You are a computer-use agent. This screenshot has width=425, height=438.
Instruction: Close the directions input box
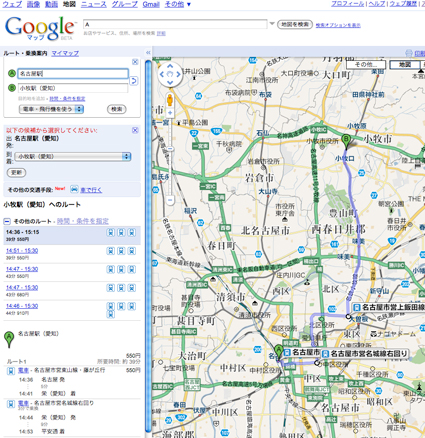pos(135,62)
